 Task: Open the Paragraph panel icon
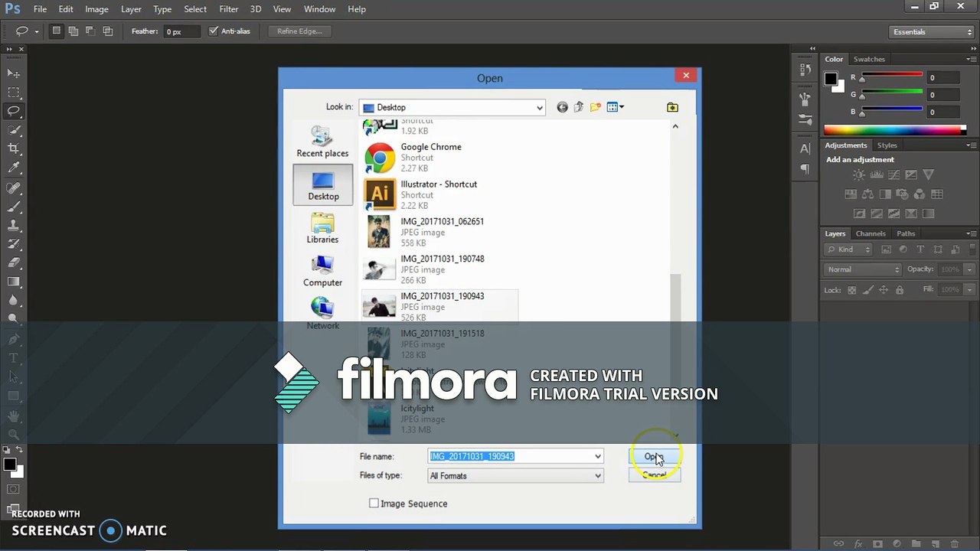(805, 168)
